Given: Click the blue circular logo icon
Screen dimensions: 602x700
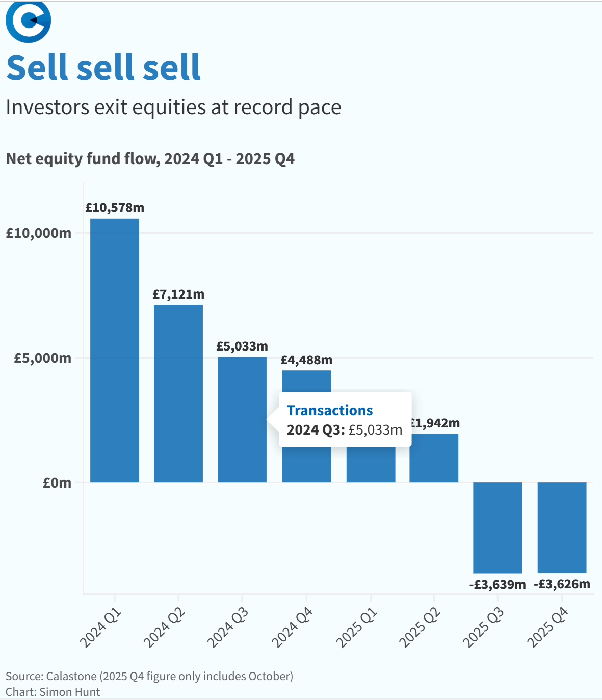Looking at the screenshot, I should coord(29,20).
